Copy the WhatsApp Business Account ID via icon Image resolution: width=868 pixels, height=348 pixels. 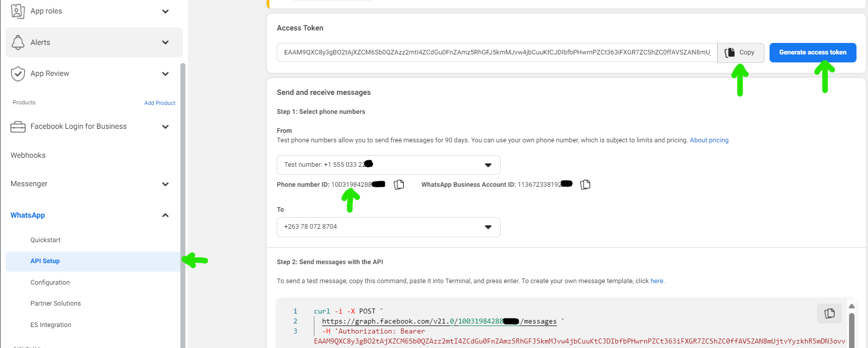[585, 185]
